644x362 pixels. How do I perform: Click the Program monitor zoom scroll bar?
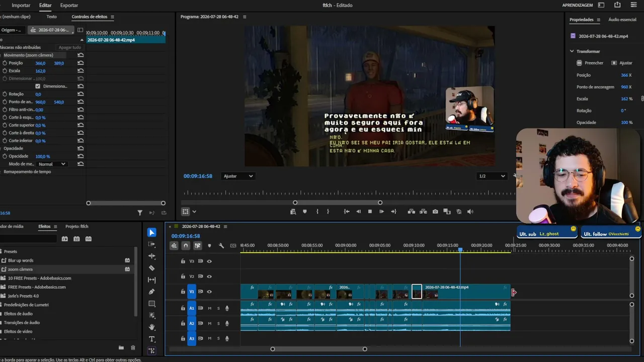point(338,203)
